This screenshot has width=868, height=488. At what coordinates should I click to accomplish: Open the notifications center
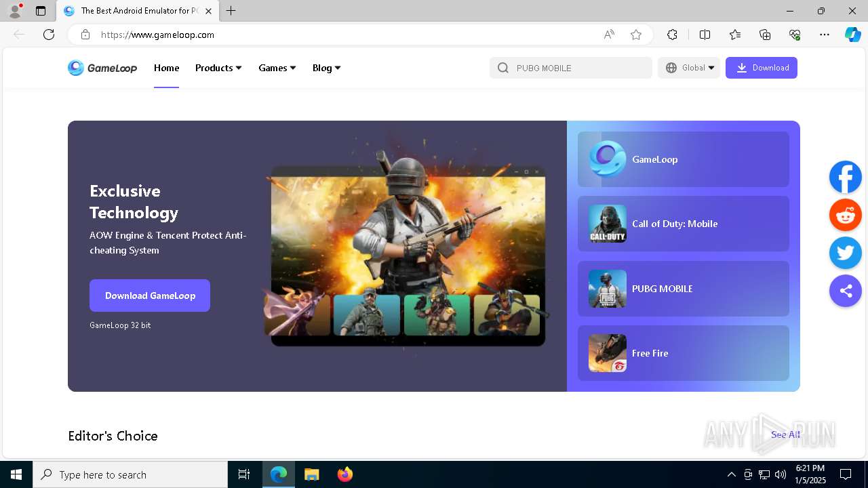846,474
